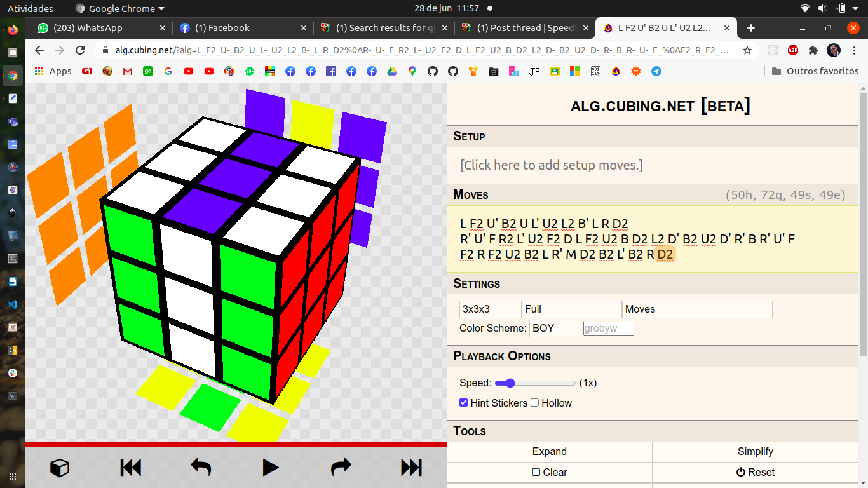Viewport: 868px width, 488px height.
Task: Step forward one move with redo arrow
Action: click(341, 468)
